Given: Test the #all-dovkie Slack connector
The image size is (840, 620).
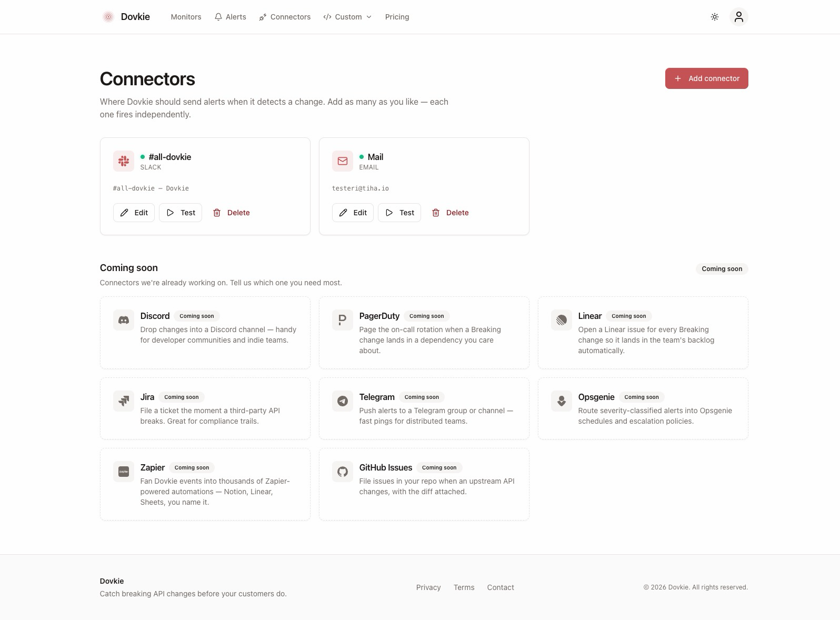Looking at the screenshot, I should tap(181, 213).
